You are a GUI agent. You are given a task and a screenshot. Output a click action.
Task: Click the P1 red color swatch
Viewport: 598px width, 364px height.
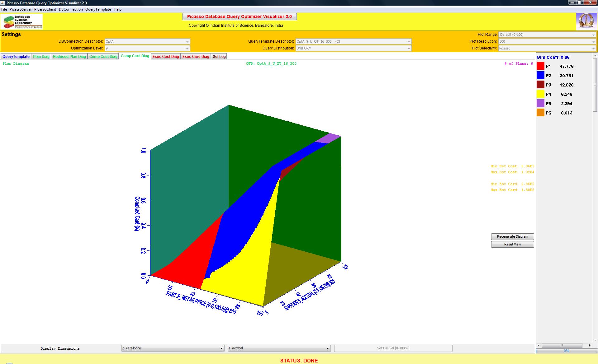[x=540, y=66]
